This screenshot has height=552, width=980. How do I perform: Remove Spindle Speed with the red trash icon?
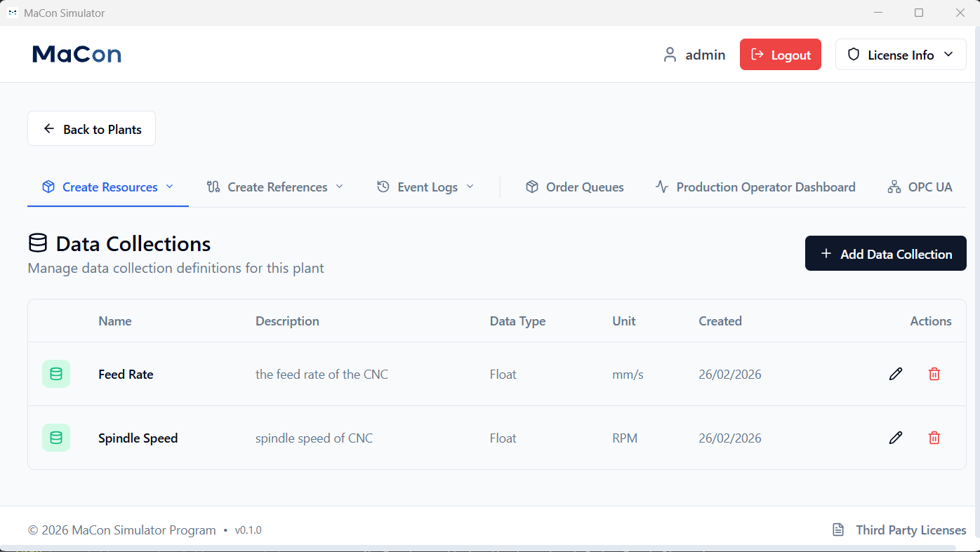point(934,437)
